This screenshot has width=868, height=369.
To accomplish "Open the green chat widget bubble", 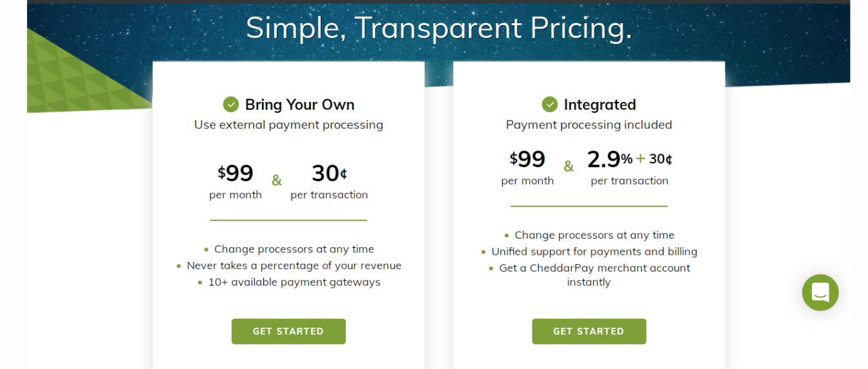I will (x=820, y=292).
